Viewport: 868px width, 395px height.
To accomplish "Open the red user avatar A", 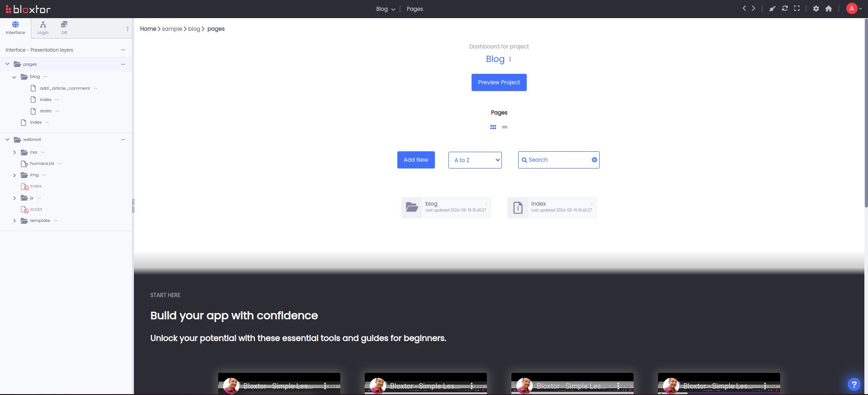I will click(852, 9).
